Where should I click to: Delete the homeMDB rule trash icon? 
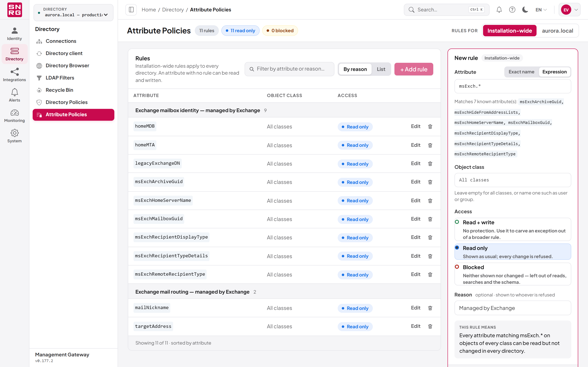pos(430,126)
